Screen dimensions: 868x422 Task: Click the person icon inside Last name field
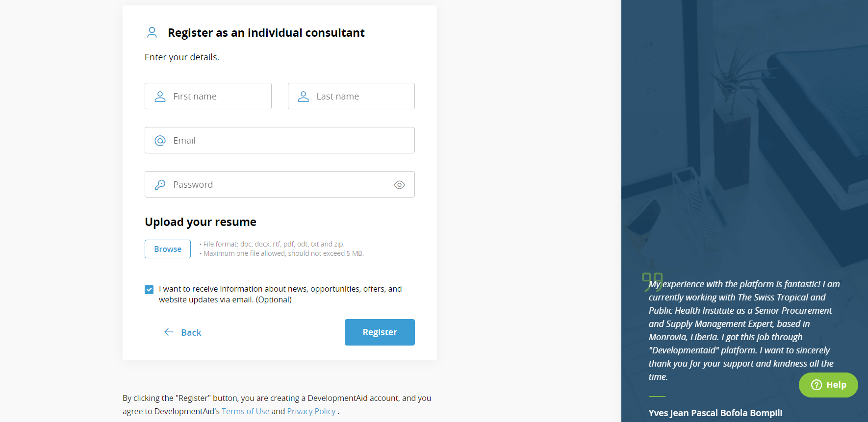click(303, 96)
